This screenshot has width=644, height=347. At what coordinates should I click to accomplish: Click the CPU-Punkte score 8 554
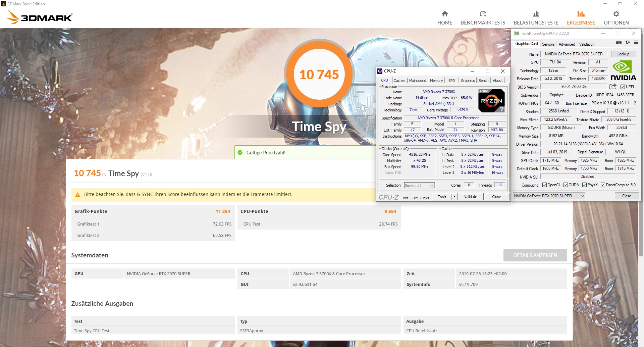[x=390, y=211]
